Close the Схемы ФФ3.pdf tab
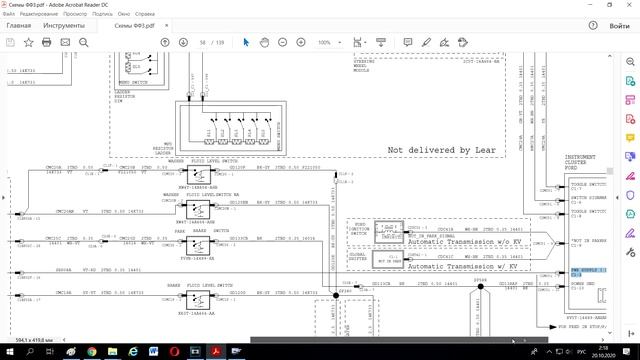The image size is (640, 360). click(x=167, y=26)
